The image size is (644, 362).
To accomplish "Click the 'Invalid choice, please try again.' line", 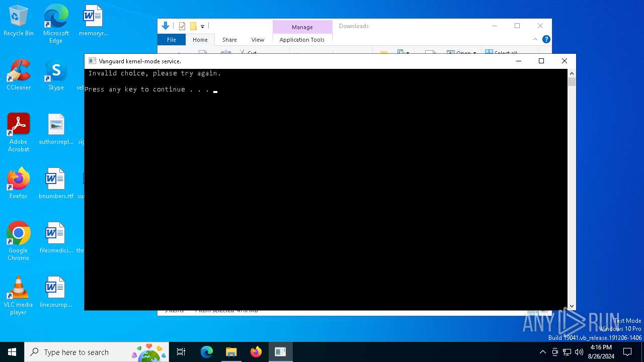I will tap(154, 73).
